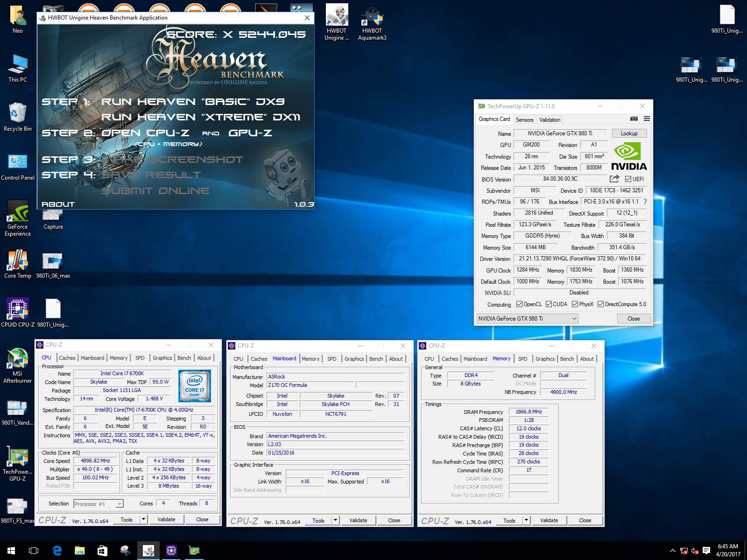
Task: Expand the Tools arrow in CPU-Z Memory window
Action: tap(526, 520)
